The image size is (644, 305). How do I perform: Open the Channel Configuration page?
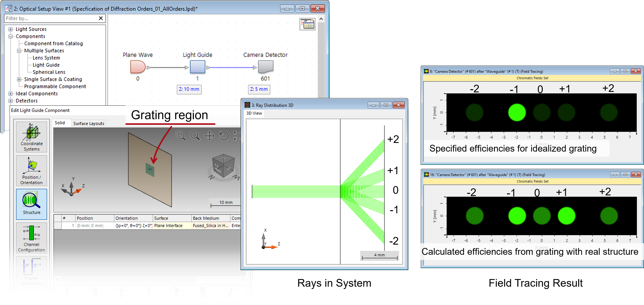(x=31, y=238)
